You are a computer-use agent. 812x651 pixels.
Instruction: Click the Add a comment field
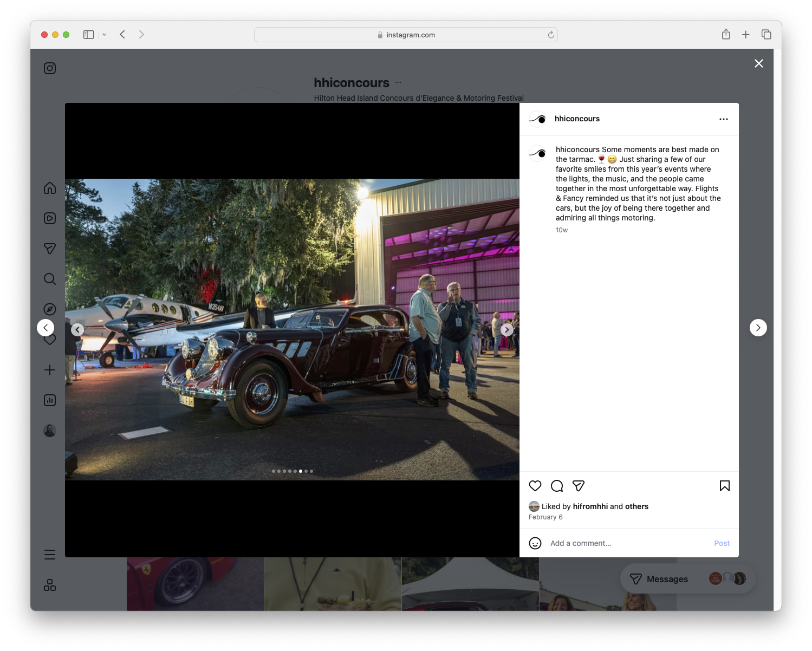[x=580, y=543]
